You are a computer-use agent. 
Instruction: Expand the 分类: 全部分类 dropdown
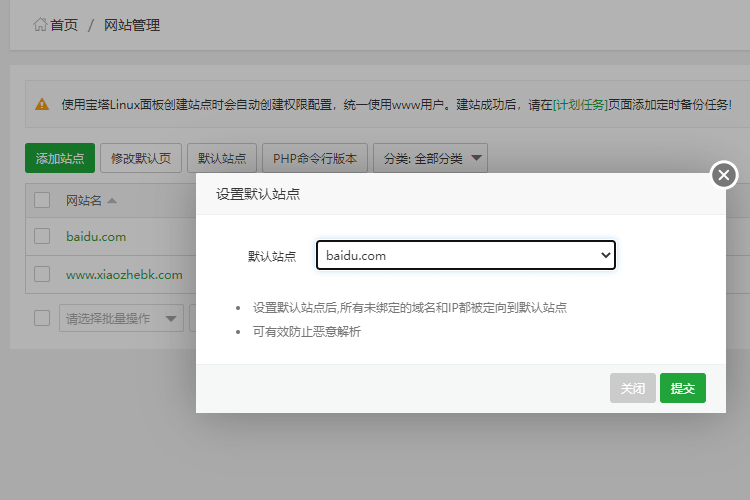pyautogui.click(x=430, y=158)
